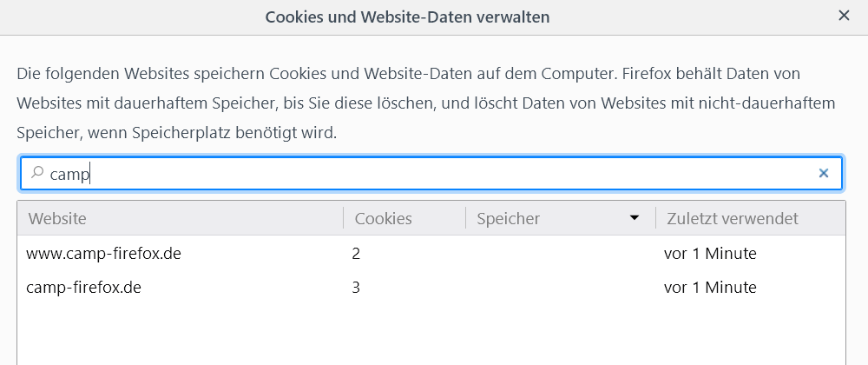Select the camp-firefox.de entry

(x=84, y=287)
